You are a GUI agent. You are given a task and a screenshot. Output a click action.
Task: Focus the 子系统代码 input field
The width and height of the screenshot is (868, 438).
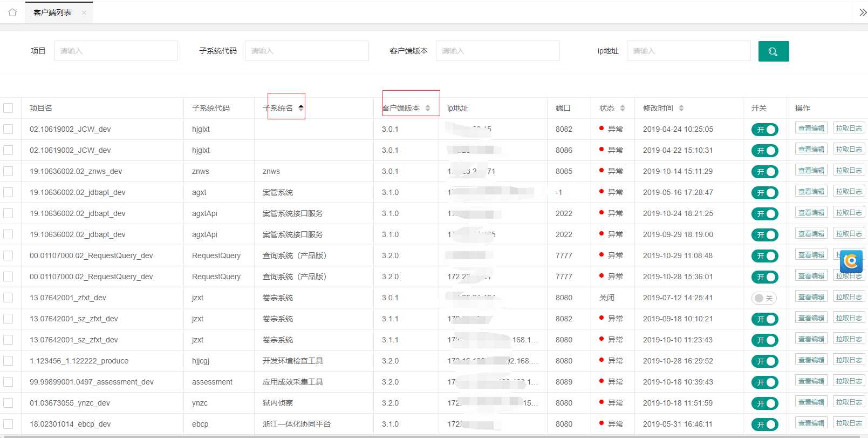point(307,51)
